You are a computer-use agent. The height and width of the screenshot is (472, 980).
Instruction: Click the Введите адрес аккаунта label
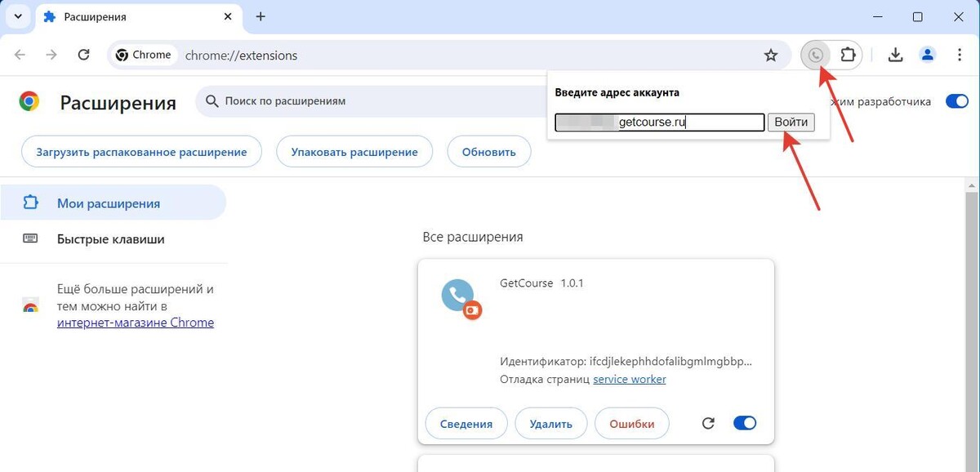click(x=617, y=92)
